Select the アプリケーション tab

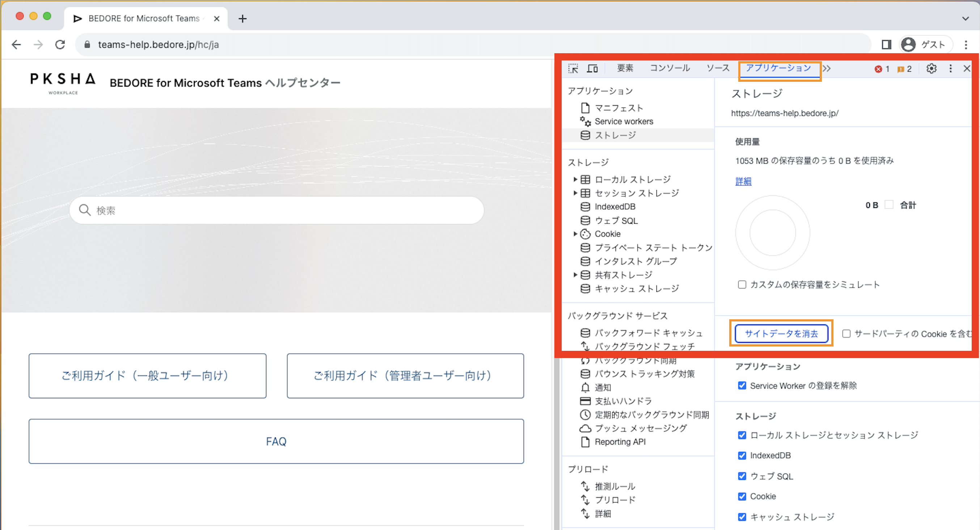coord(778,68)
